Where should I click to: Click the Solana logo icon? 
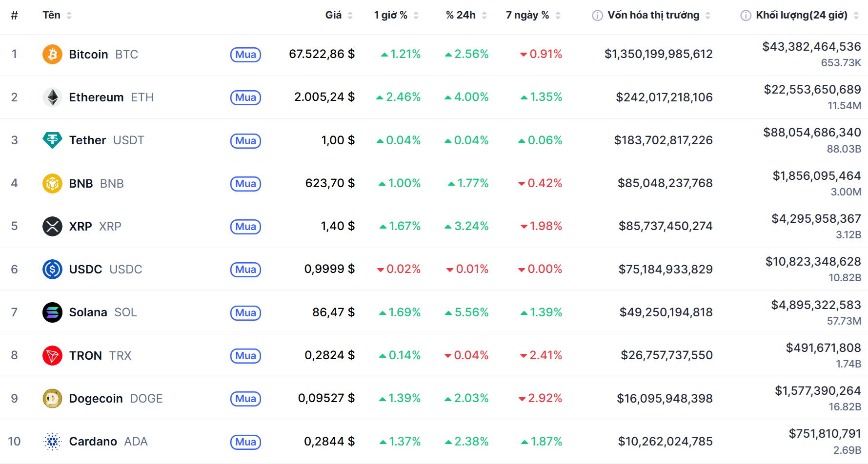point(52,312)
